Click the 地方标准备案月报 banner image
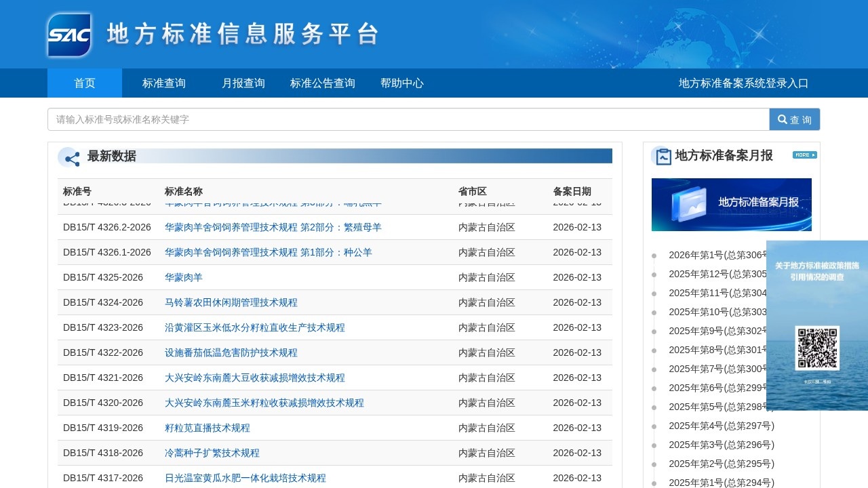Viewport: 868px width, 488px height. click(x=731, y=205)
